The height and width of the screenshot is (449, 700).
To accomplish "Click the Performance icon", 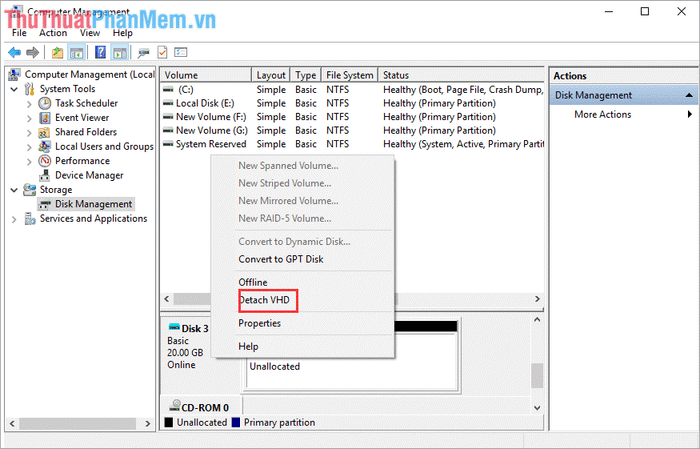I will click(x=45, y=161).
